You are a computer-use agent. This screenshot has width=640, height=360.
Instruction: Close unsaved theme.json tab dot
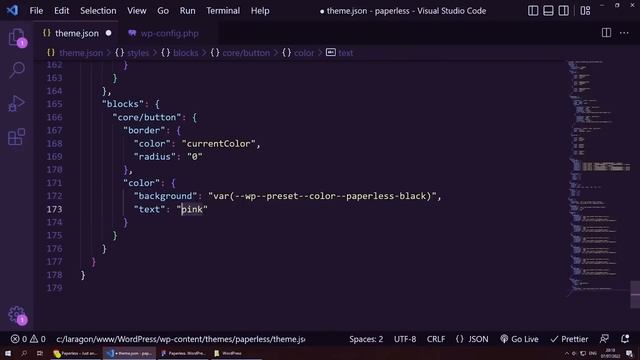pos(108,33)
